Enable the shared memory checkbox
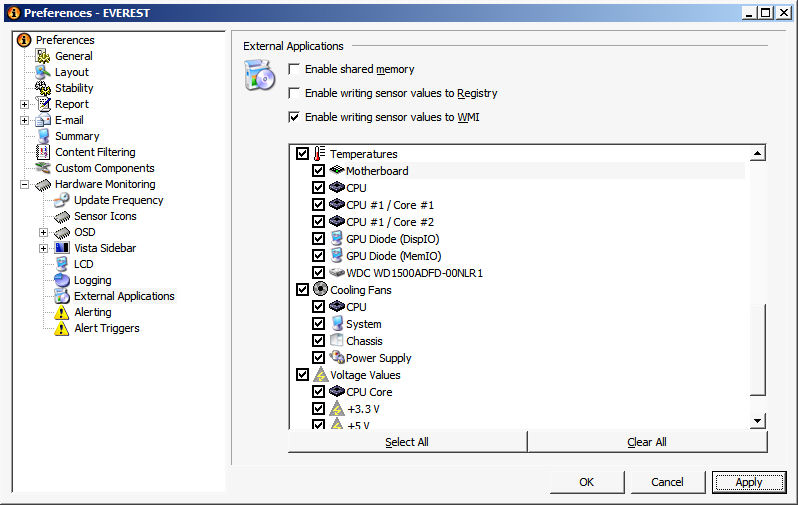This screenshot has width=798, height=505. coord(294,69)
